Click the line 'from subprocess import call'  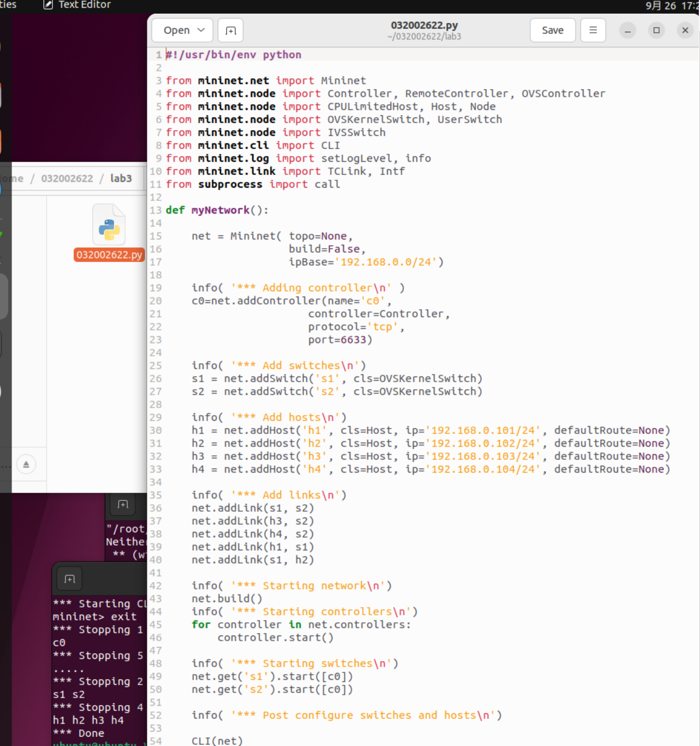(x=253, y=184)
